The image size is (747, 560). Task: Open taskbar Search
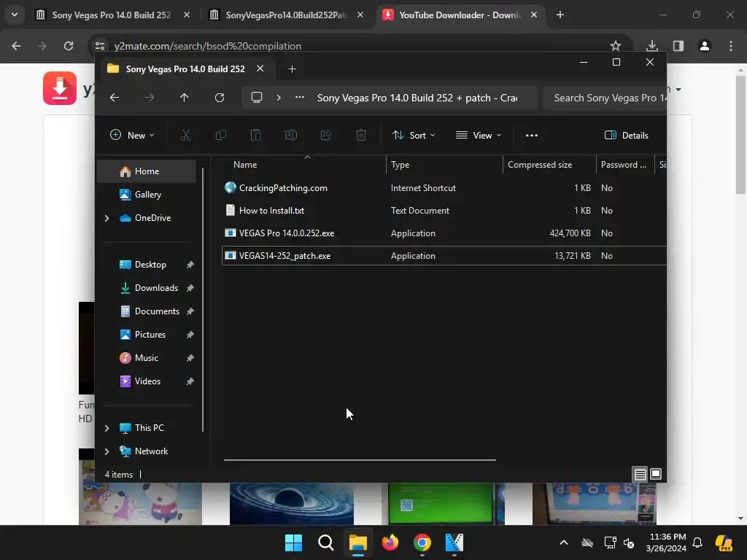point(326,542)
